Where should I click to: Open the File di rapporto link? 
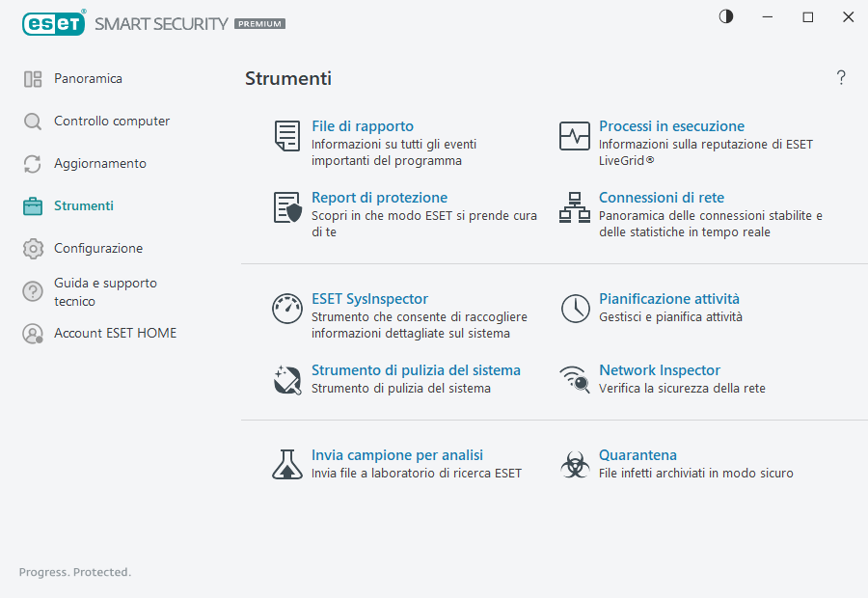(x=363, y=126)
